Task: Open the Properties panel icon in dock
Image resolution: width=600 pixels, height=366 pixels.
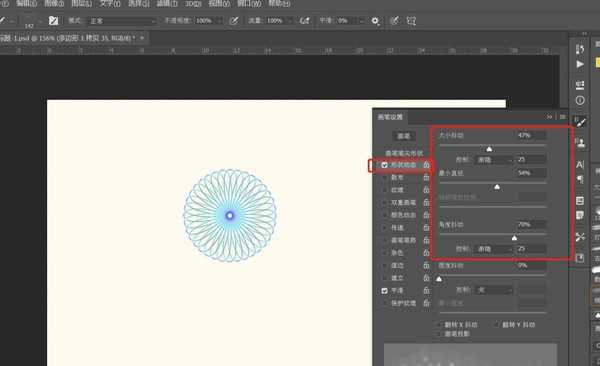Action: coord(580,85)
